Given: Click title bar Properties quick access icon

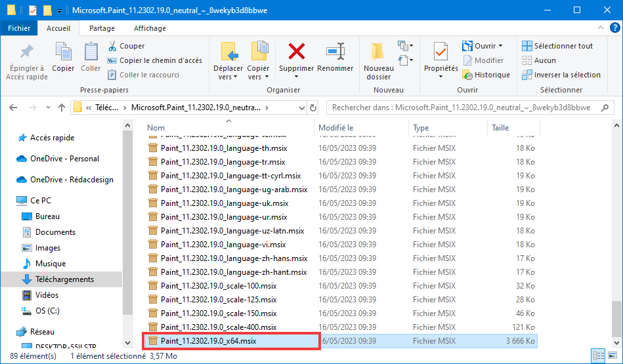Looking at the screenshot, I should (x=33, y=10).
